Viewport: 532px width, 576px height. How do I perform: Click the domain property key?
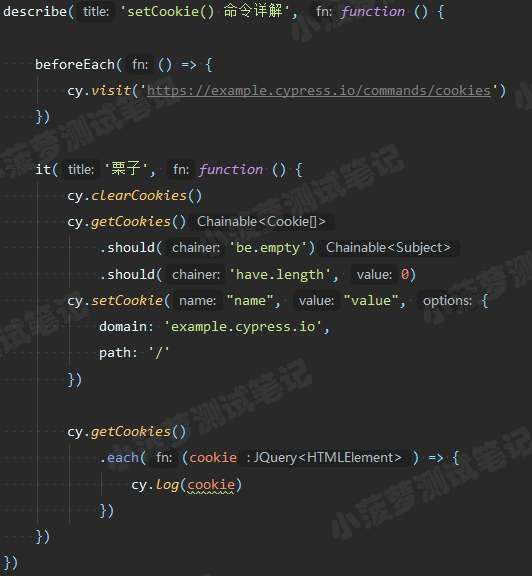pyautogui.click(x=122, y=327)
